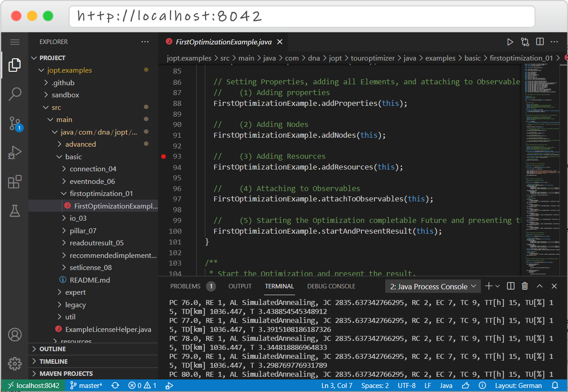
Task: Click master* branch in the status bar
Action: click(86, 385)
